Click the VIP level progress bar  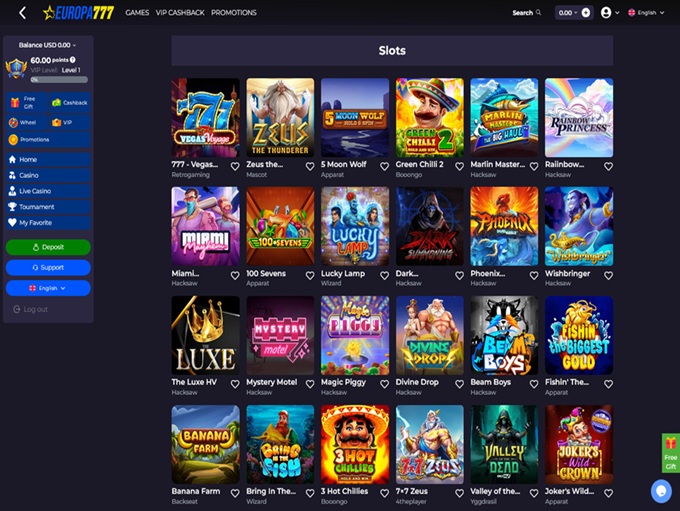(x=59, y=80)
